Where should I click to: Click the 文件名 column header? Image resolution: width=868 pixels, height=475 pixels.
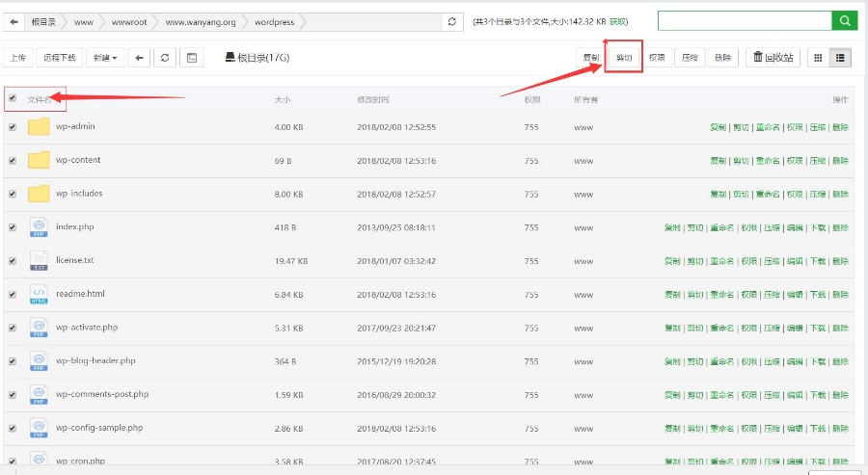point(40,99)
